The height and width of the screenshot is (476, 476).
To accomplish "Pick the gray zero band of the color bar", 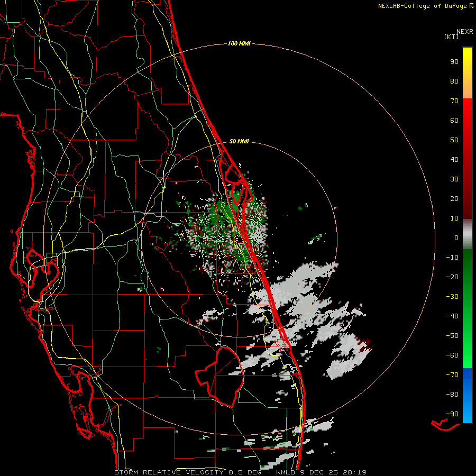I will point(467,234).
